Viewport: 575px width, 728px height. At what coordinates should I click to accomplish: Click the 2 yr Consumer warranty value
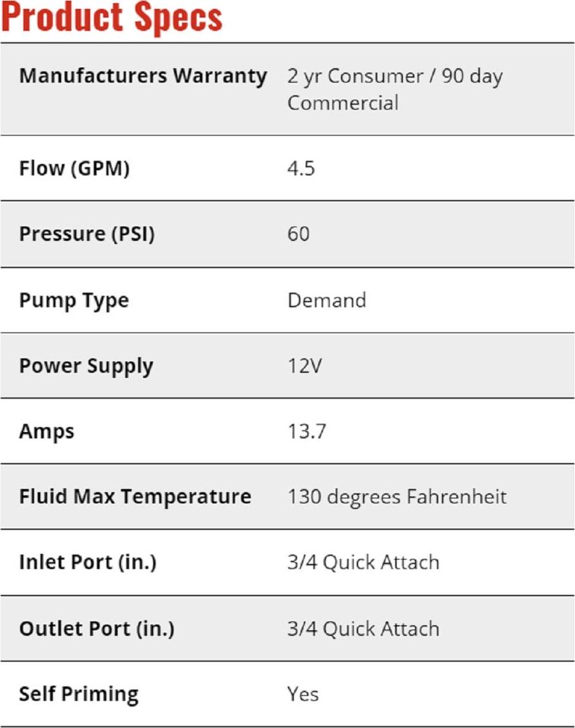coord(395,89)
